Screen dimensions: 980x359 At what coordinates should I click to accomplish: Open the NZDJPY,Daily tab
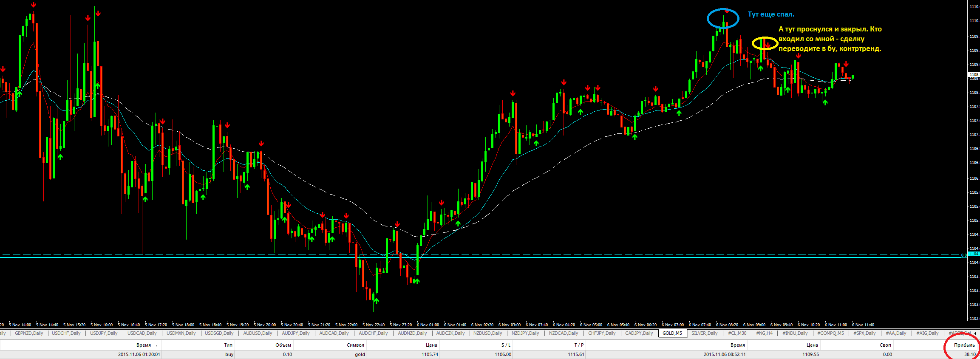pyautogui.click(x=525, y=334)
